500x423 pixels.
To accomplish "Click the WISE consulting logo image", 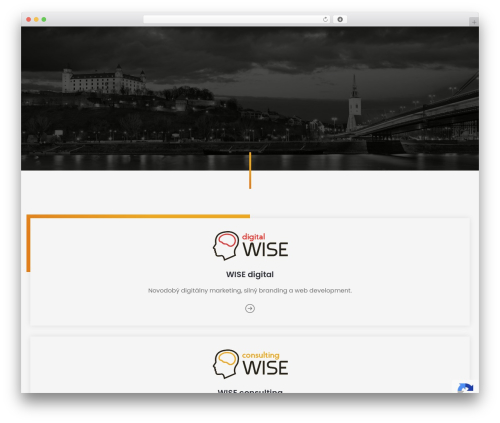I will click(x=250, y=364).
